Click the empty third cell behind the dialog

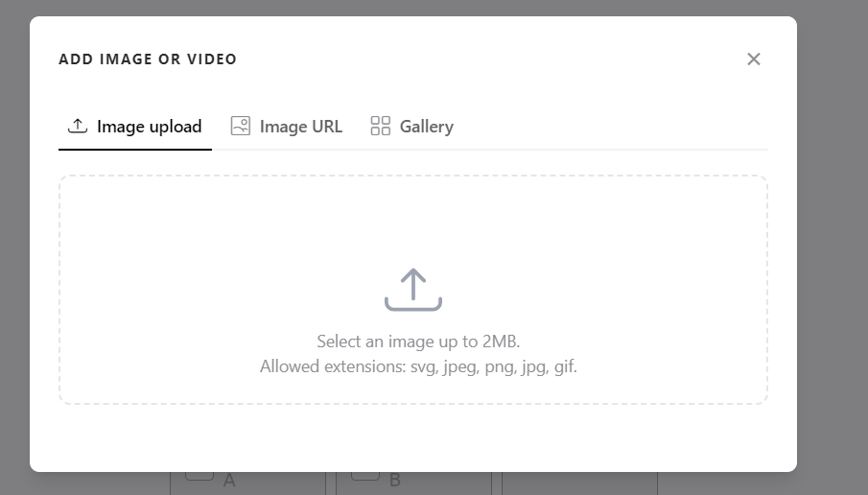point(579,483)
